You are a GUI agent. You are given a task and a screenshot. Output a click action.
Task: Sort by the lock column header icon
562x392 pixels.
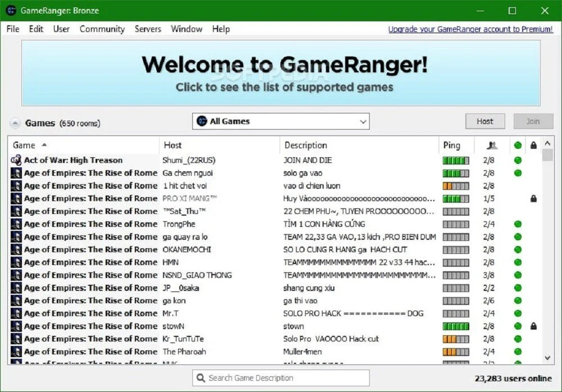533,145
